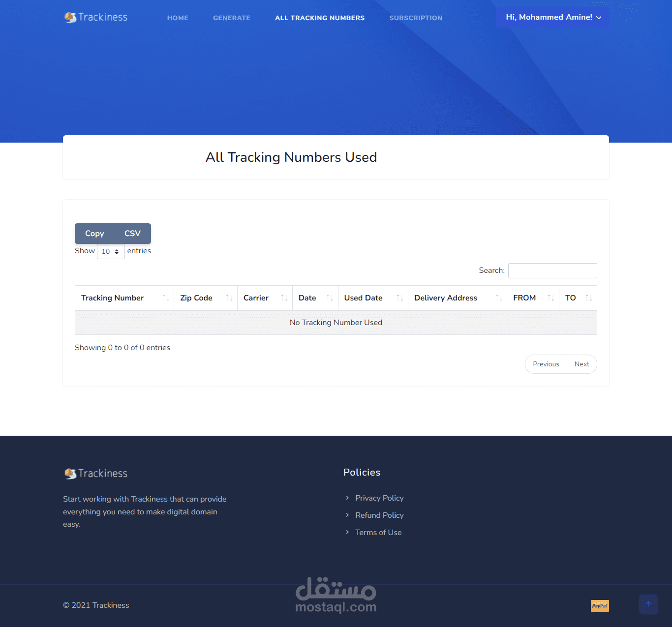Select All Tracking Numbers menu item
The image size is (672, 627).
point(320,18)
